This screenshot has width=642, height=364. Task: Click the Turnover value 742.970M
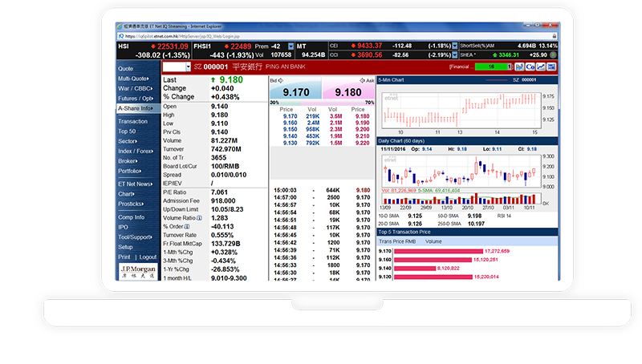click(226, 149)
